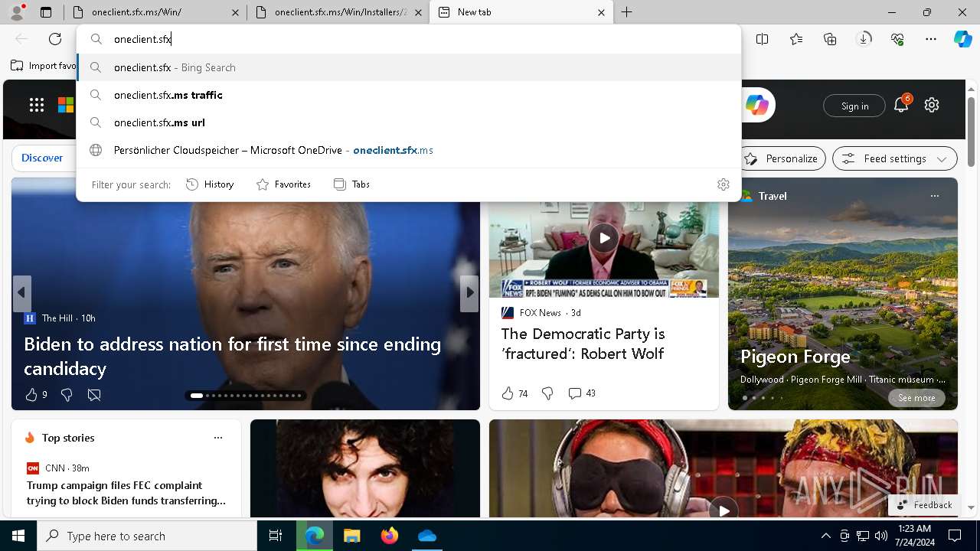The image size is (980, 551).
Task: Open the Windows Start menu
Action: coord(18,536)
